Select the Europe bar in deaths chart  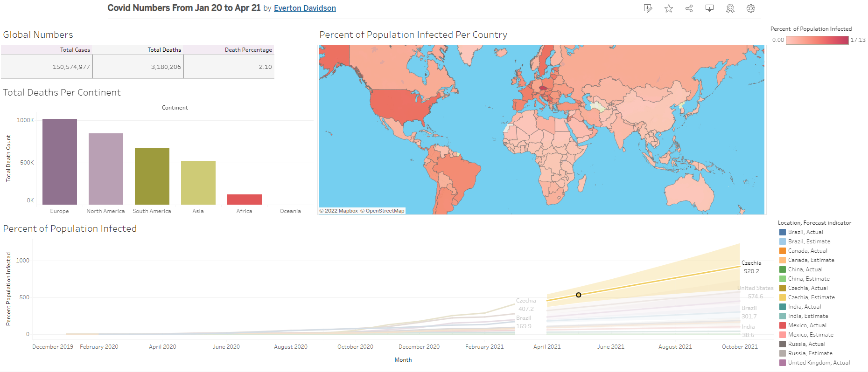click(x=60, y=161)
